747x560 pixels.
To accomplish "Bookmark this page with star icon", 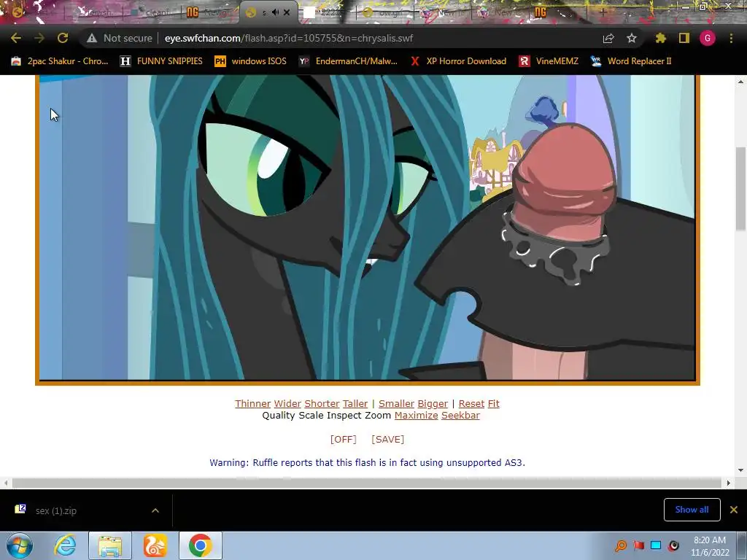I will (x=632, y=38).
